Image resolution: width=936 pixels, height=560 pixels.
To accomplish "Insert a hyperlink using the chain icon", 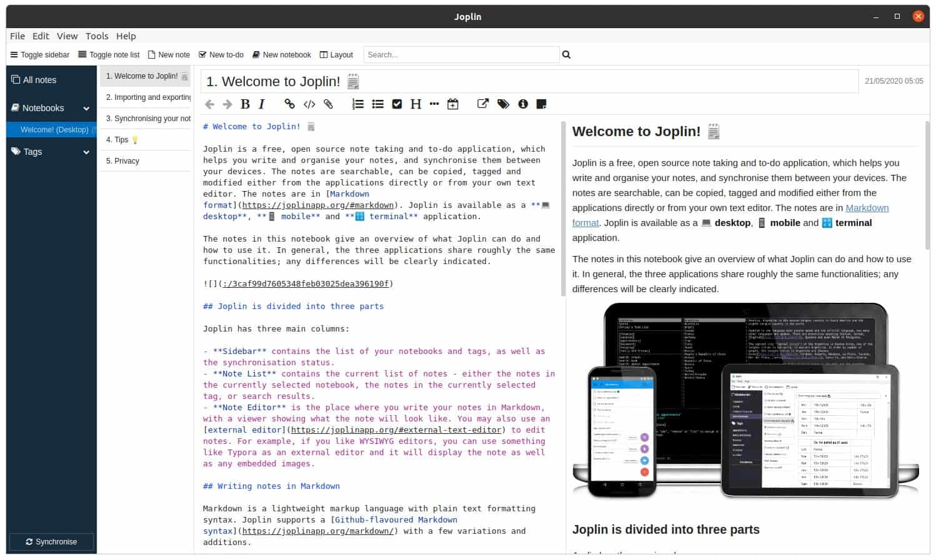I will [289, 104].
